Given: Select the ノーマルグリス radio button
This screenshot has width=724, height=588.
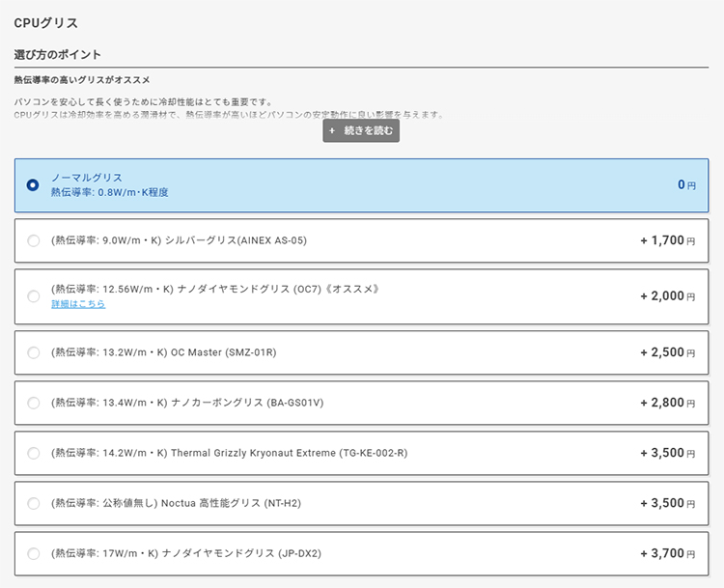Looking at the screenshot, I should [x=34, y=184].
